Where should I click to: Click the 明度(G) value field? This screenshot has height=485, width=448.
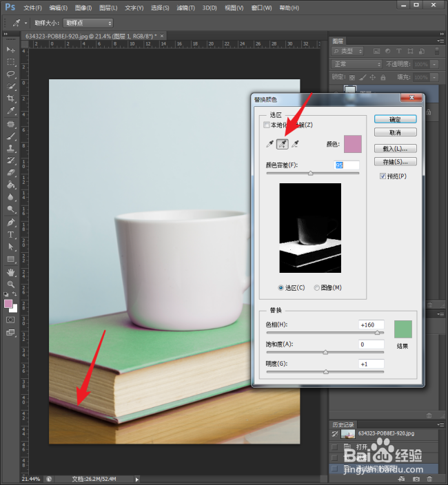[371, 364]
